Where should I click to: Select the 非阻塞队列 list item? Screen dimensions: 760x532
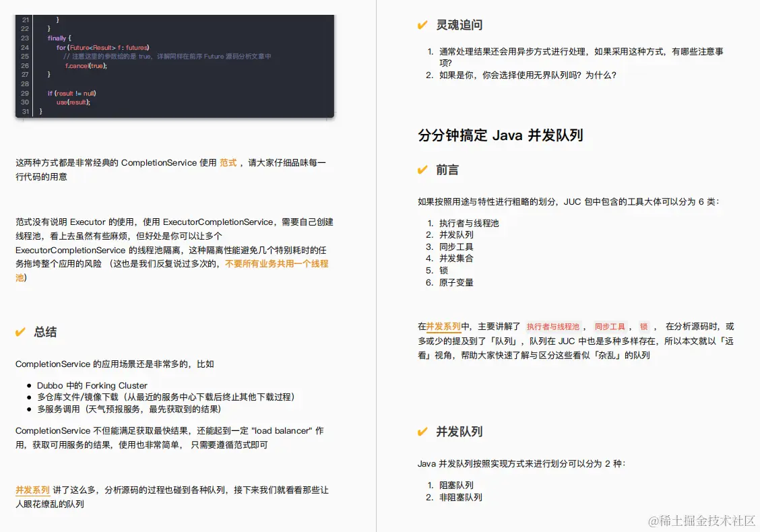(461, 497)
